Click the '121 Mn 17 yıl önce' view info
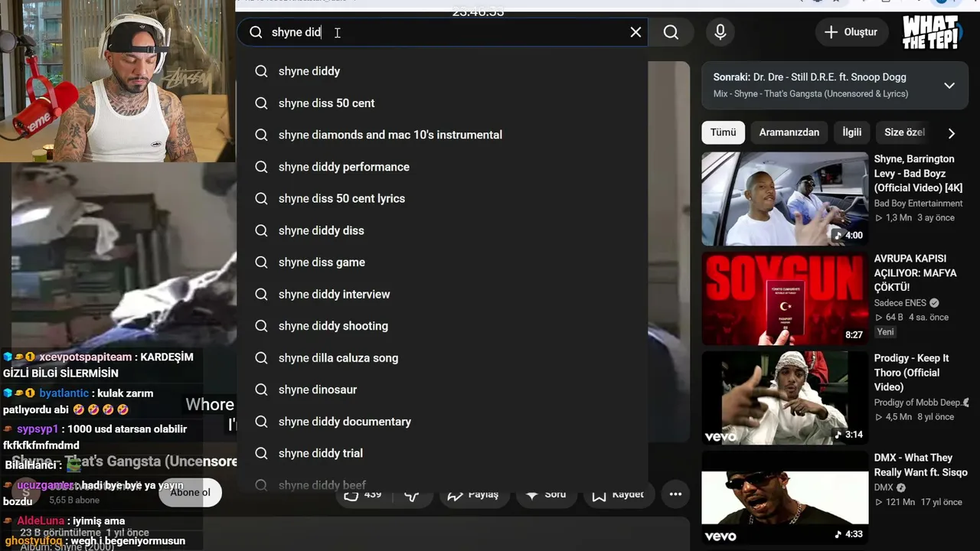This screenshot has height=551, width=980. (x=918, y=503)
